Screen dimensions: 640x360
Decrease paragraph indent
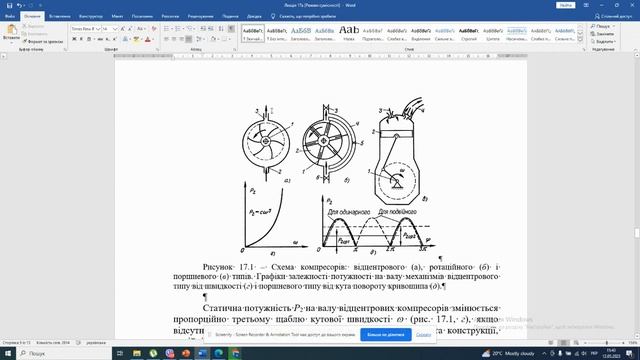point(203,29)
